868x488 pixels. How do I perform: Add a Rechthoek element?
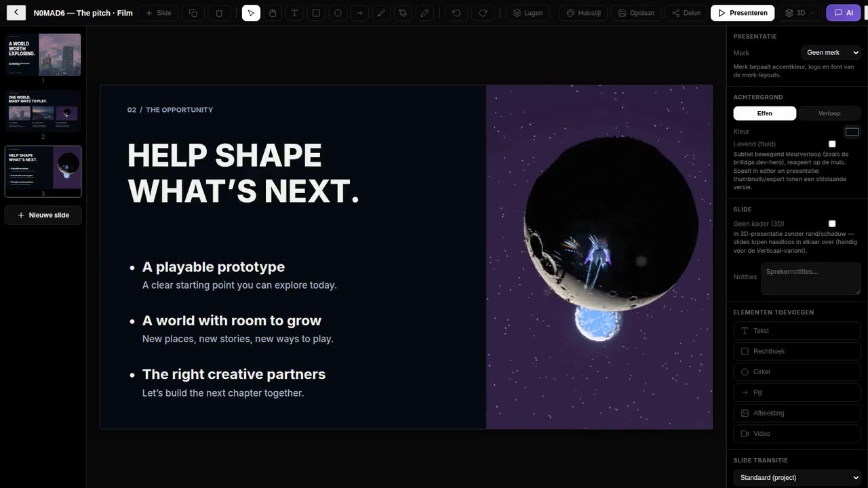tap(797, 351)
